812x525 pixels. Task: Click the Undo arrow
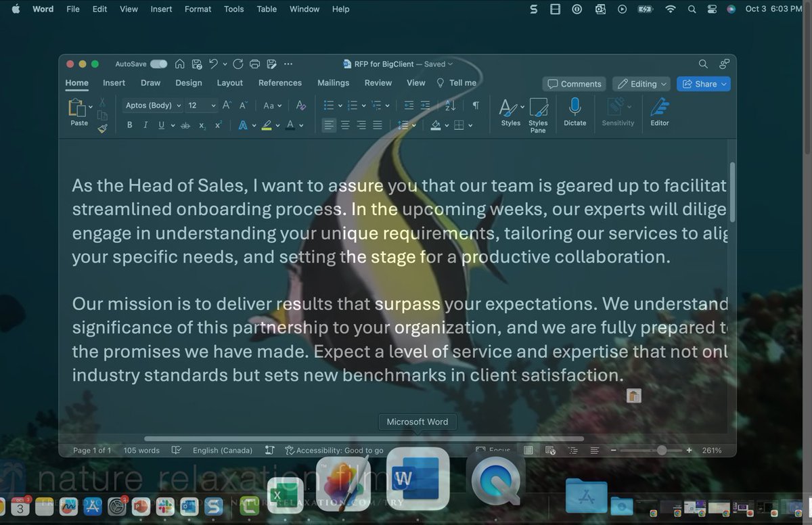(214, 64)
